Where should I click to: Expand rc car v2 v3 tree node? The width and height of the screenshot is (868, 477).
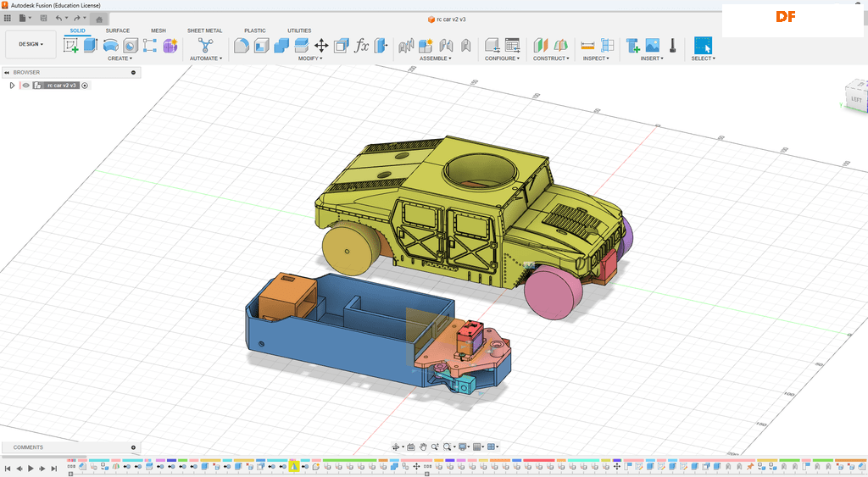point(12,86)
